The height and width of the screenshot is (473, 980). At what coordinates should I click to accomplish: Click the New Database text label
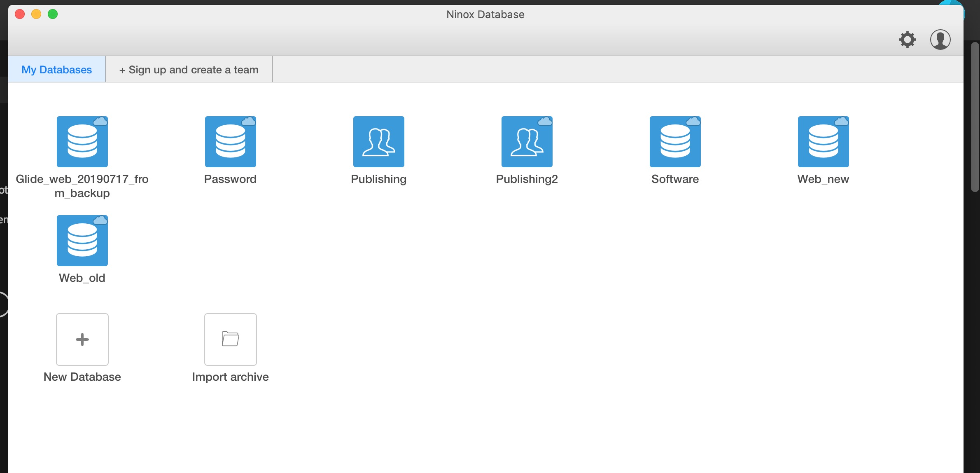pyautogui.click(x=82, y=377)
